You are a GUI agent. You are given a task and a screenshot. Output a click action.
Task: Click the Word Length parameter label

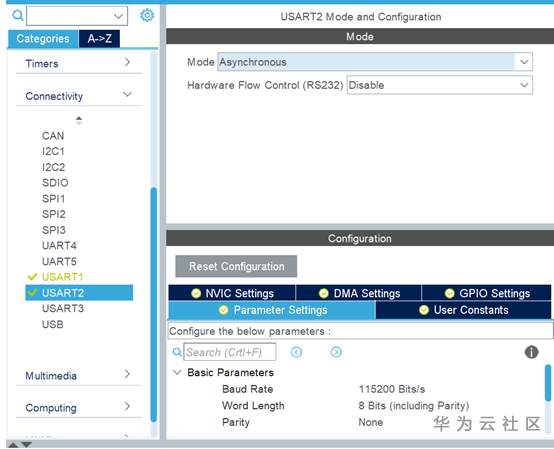[x=253, y=406]
